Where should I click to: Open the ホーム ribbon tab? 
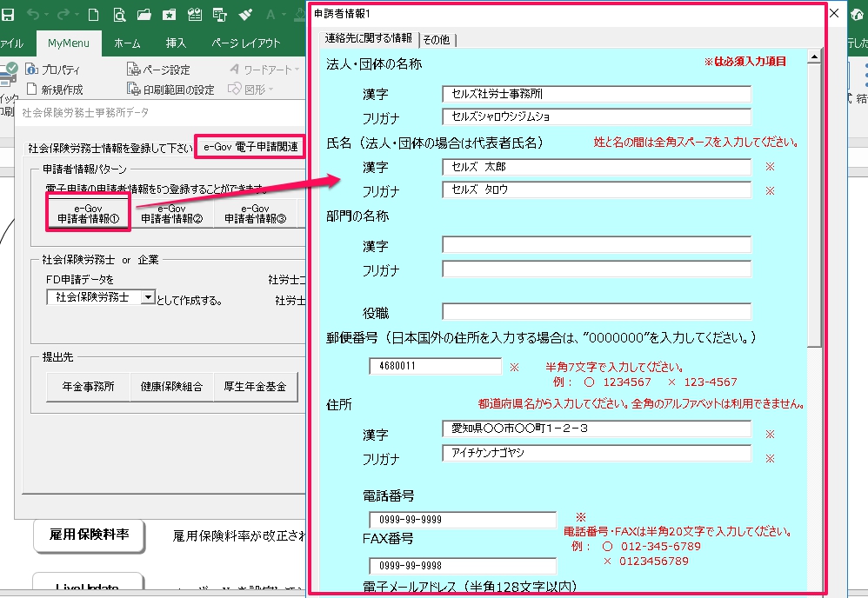click(x=127, y=43)
